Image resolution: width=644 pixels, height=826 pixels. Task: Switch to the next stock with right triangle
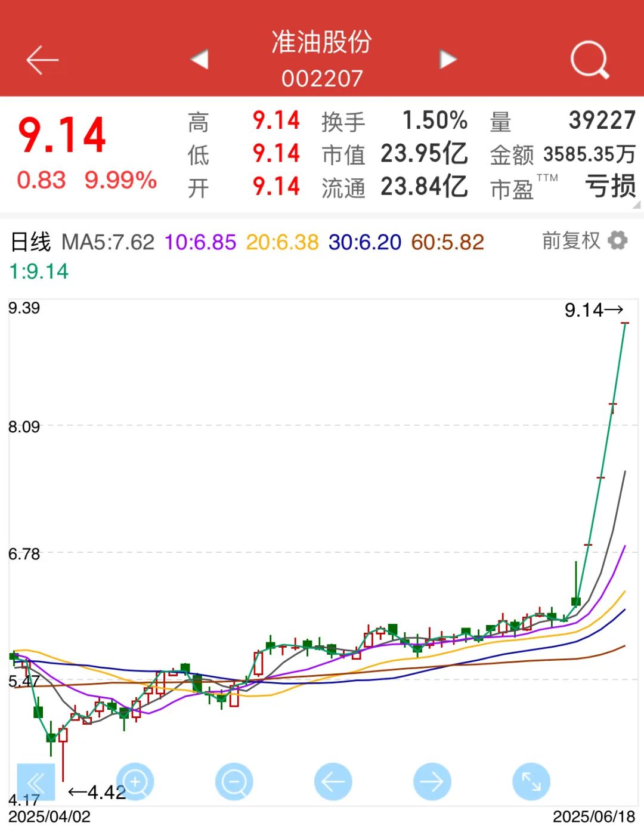pos(448,59)
